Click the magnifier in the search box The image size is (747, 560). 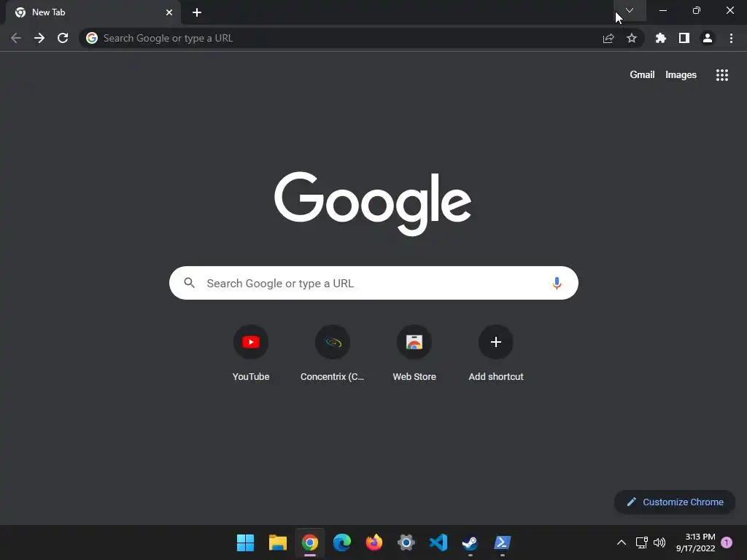click(189, 283)
